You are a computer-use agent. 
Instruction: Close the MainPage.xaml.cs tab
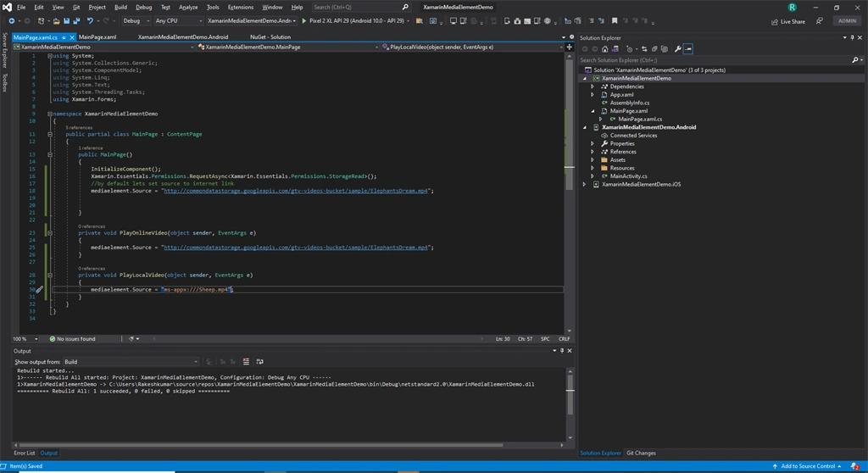(x=72, y=37)
